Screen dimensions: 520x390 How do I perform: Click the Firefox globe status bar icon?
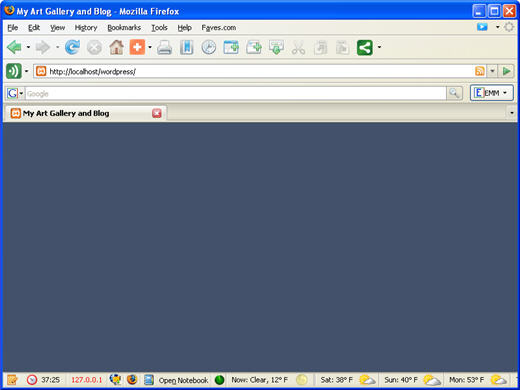(132, 379)
